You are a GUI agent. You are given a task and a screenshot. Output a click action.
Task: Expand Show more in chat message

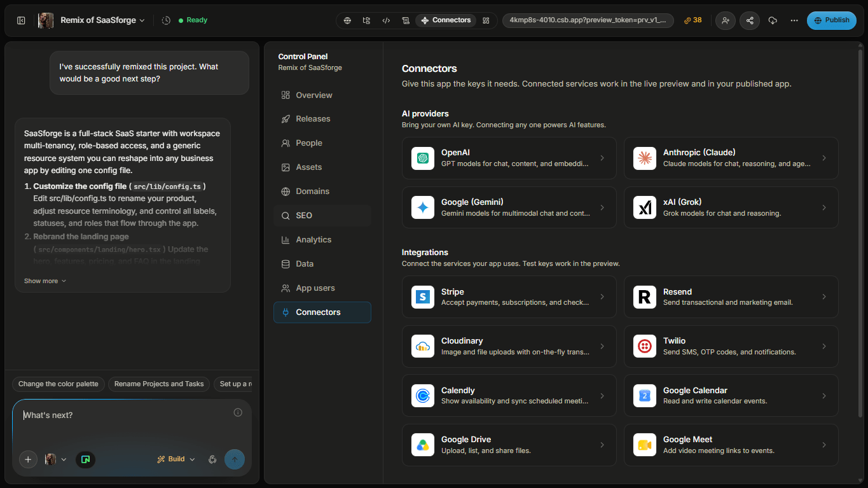(45, 281)
